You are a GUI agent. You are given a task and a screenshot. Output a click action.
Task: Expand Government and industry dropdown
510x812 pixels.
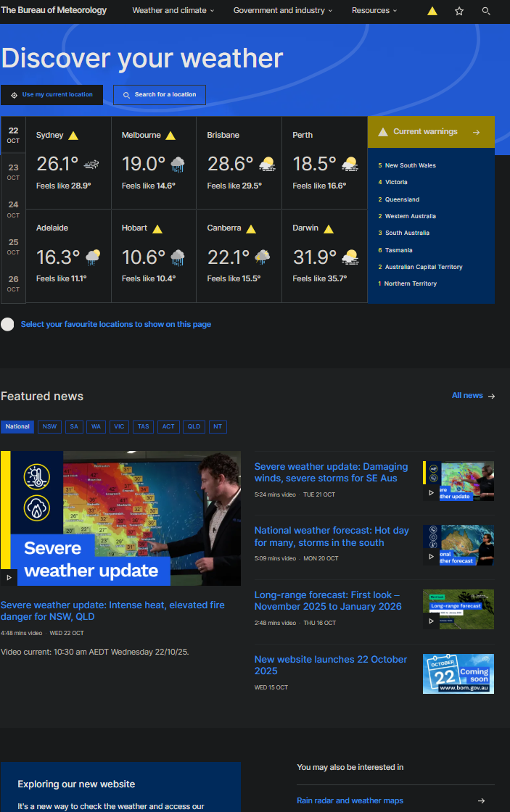[x=283, y=11]
